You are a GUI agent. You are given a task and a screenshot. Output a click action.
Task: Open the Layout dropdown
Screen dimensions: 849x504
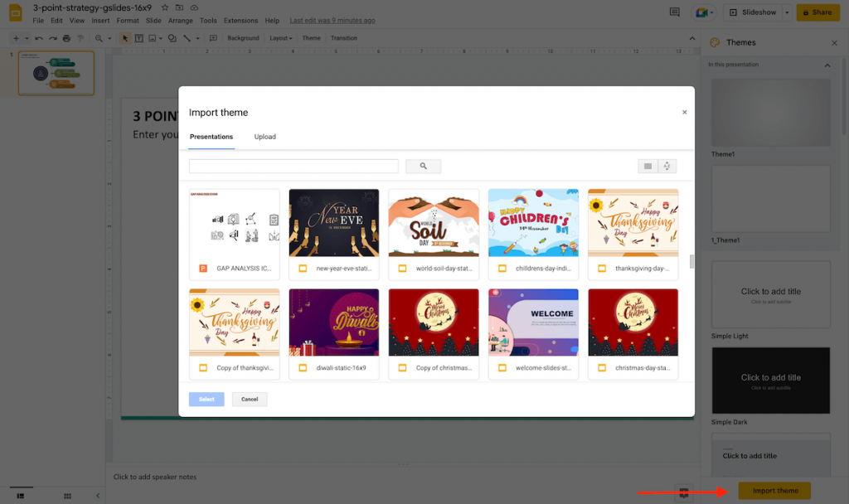coord(281,38)
